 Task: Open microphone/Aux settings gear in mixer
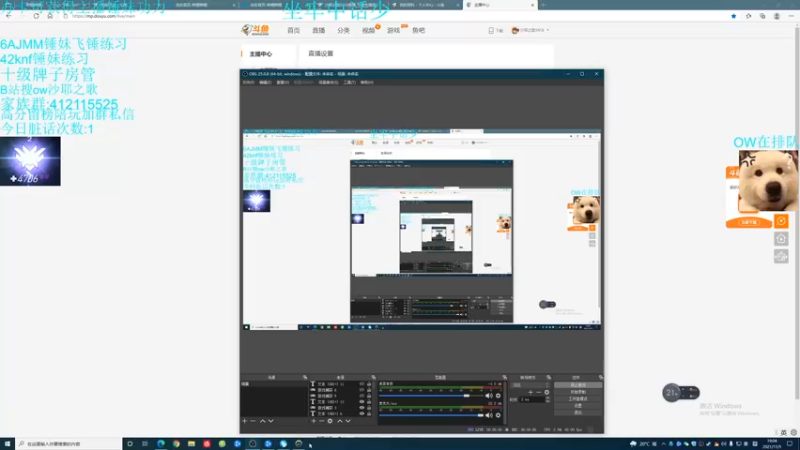[498, 415]
